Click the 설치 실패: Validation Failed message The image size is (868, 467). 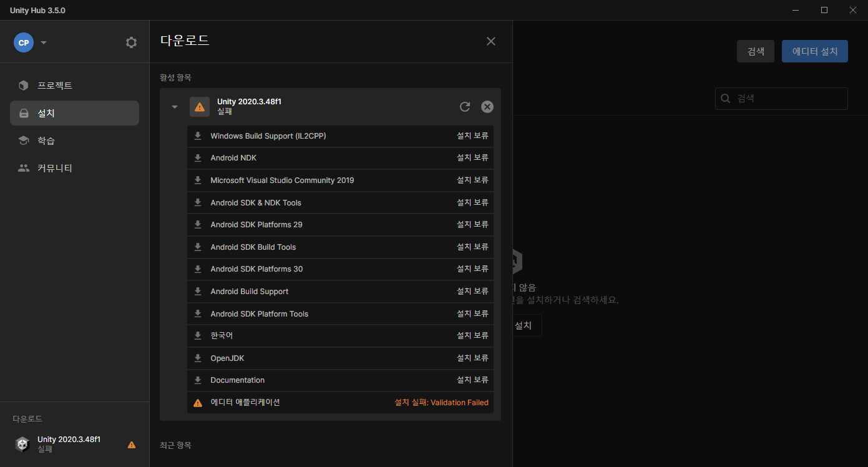442,403
